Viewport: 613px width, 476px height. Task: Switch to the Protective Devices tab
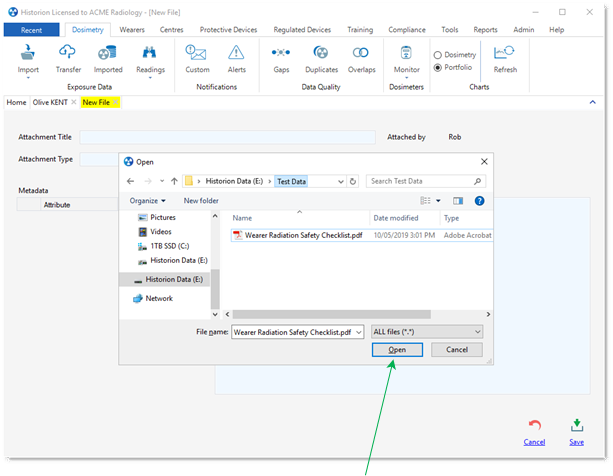tap(228, 30)
